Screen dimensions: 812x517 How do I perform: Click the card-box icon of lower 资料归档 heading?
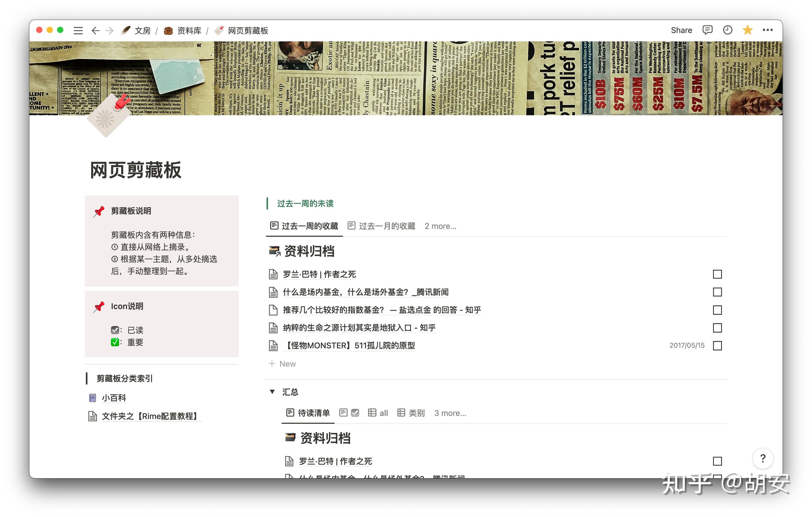[x=290, y=438]
